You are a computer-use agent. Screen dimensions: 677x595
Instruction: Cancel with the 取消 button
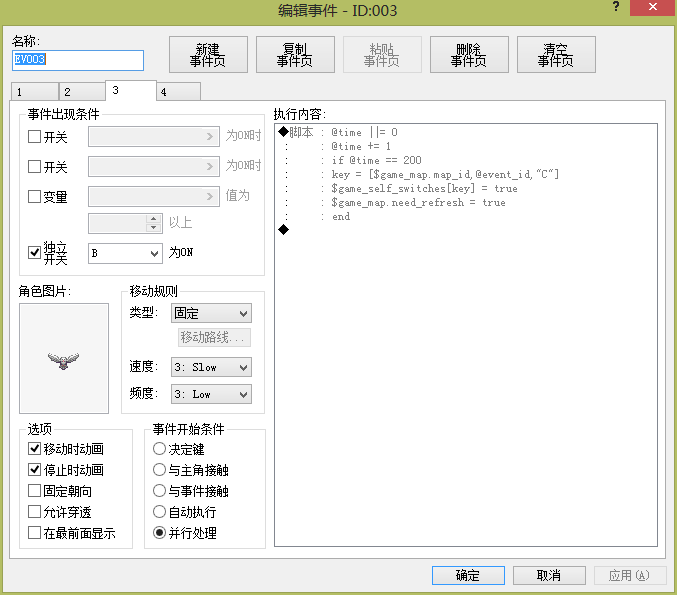(549, 575)
